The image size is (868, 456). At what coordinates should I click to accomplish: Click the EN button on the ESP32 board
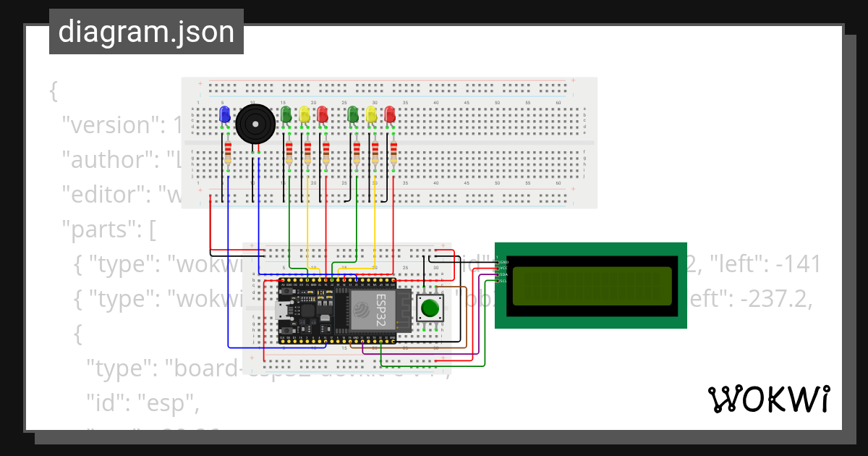tap(286, 291)
